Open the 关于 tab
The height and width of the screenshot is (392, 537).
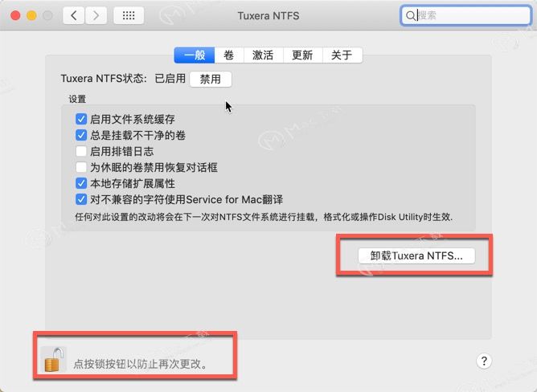click(342, 55)
